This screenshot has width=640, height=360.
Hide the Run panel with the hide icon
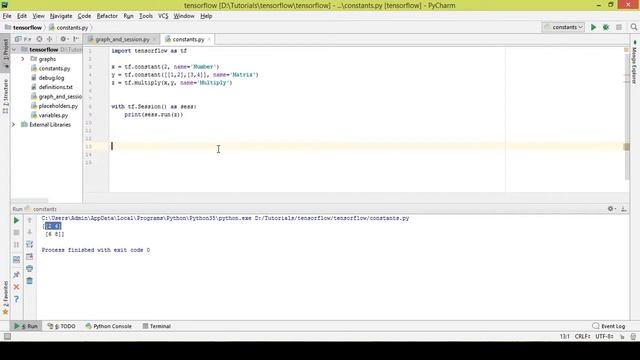click(624, 209)
